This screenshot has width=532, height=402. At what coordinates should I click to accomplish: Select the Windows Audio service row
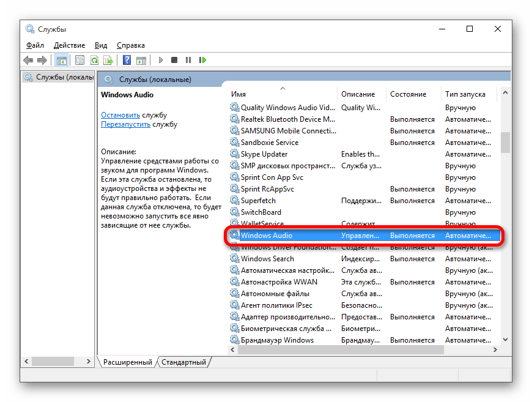(x=364, y=236)
